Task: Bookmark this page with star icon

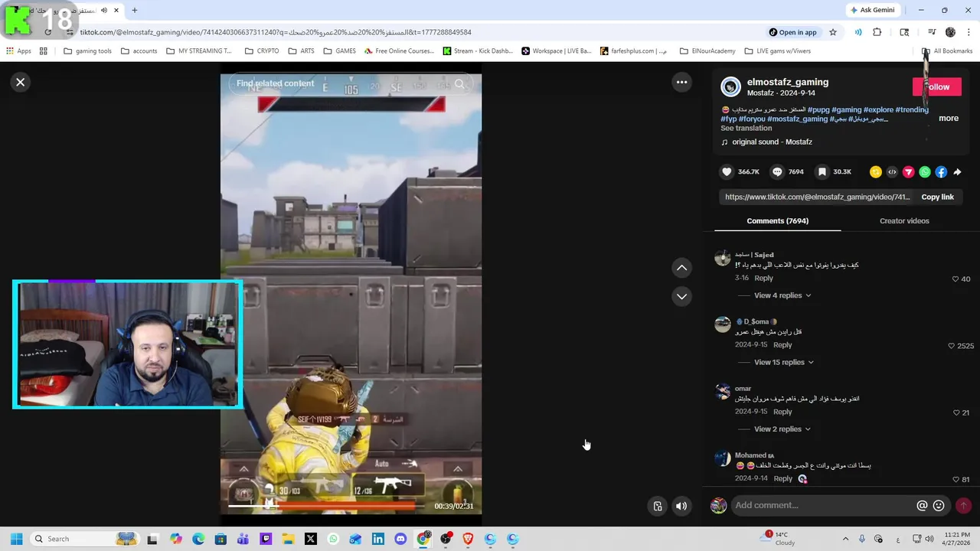Action: [833, 32]
